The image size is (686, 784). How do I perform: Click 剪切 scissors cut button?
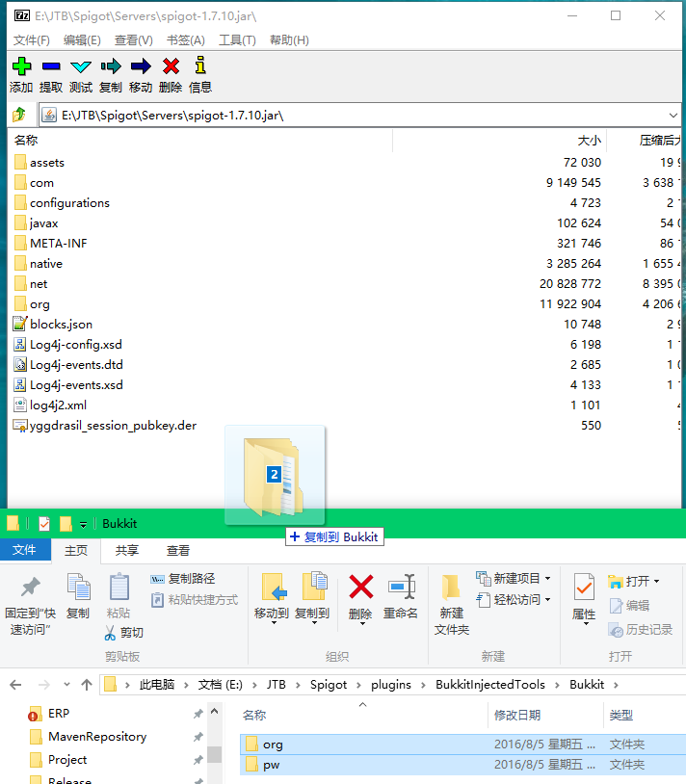pyautogui.click(x=124, y=633)
